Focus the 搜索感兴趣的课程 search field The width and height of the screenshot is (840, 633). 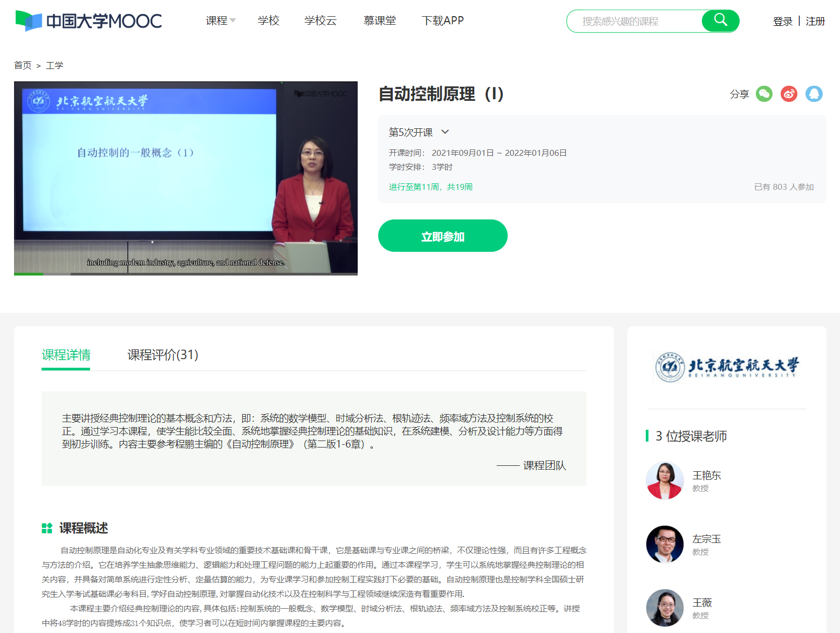click(x=634, y=22)
